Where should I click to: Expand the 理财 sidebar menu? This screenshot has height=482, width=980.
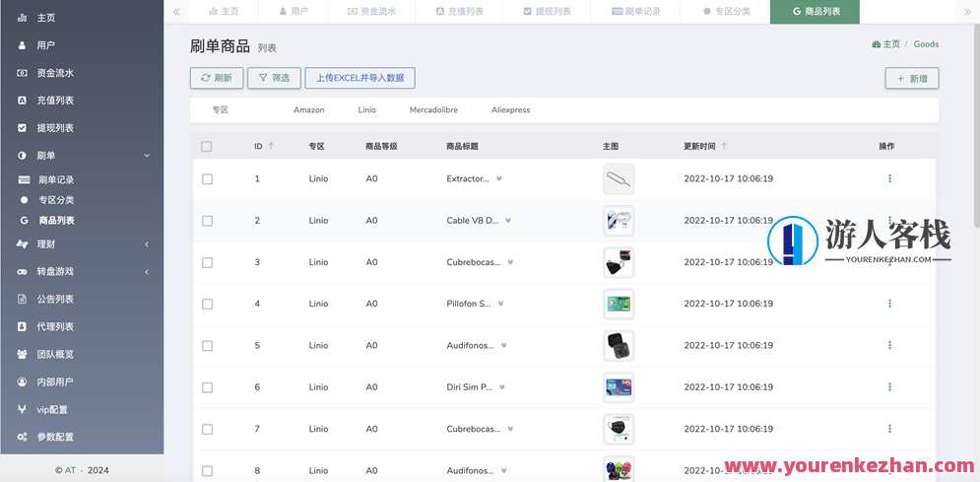pyautogui.click(x=81, y=243)
